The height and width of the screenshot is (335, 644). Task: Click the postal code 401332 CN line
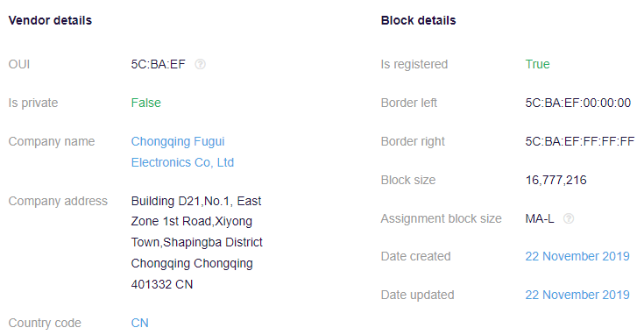point(162,284)
